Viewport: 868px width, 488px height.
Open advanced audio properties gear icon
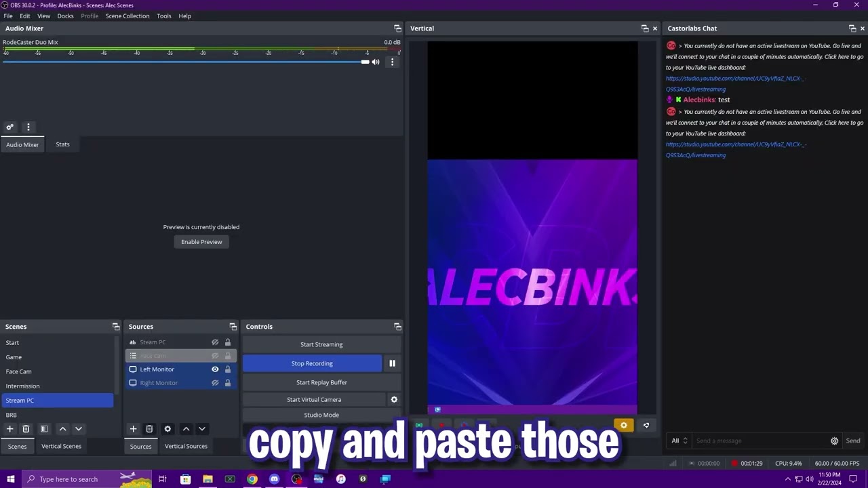(x=10, y=127)
